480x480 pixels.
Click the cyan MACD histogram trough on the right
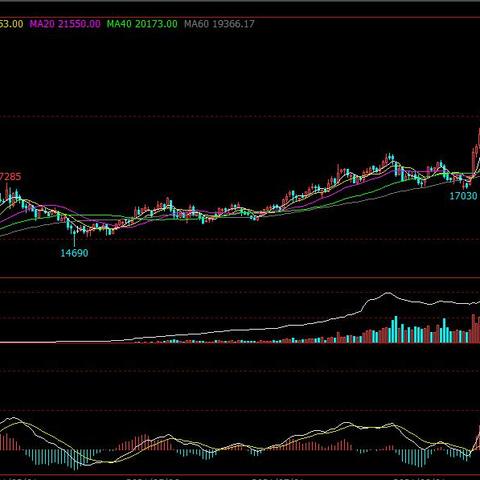click(414, 458)
